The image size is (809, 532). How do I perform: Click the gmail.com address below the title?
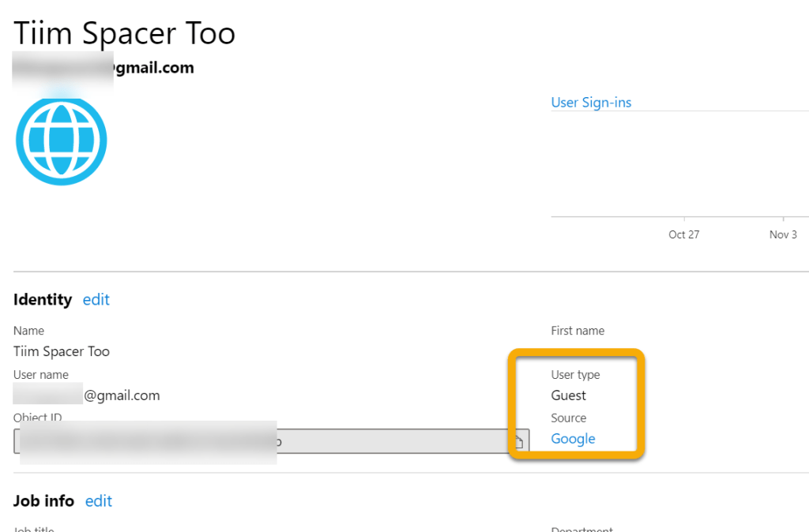(152, 68)
